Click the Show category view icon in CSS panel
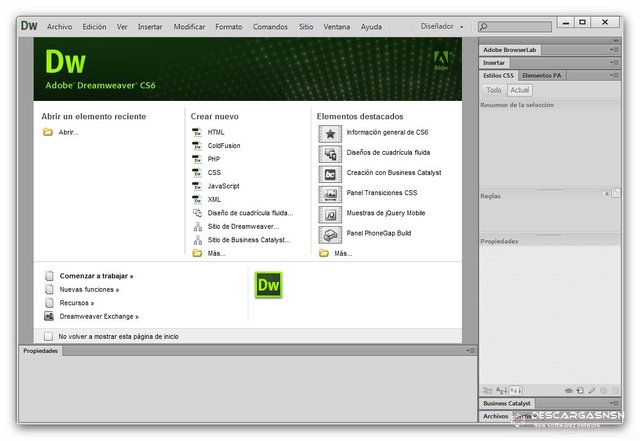640x441 pixels. pyautogui.click(x=487, y=390)
